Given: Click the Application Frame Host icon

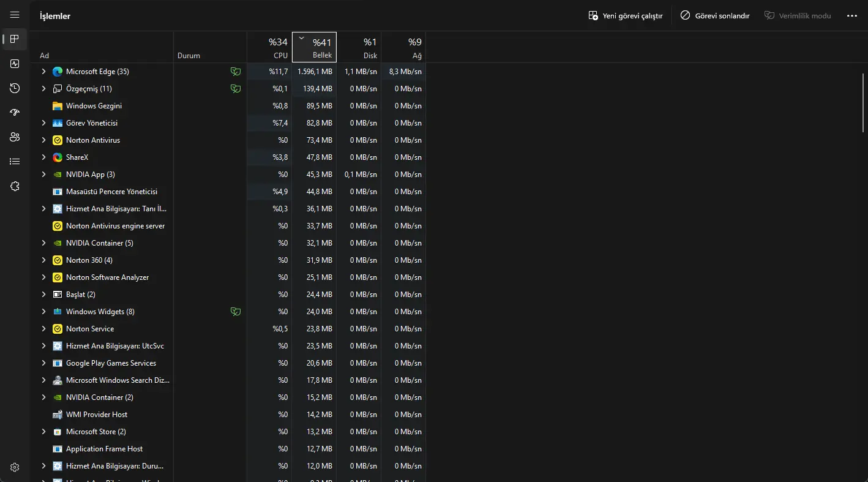Looking at the screenshot, I should (58, 449).
